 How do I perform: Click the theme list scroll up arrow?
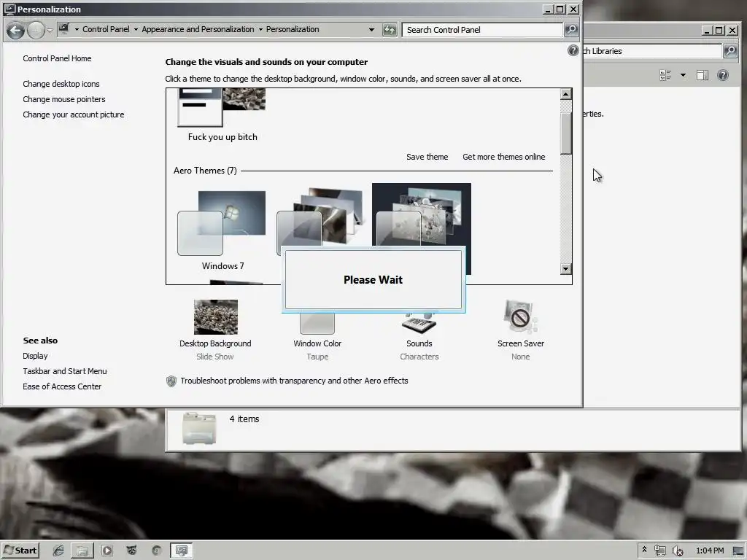click(565, 94)
